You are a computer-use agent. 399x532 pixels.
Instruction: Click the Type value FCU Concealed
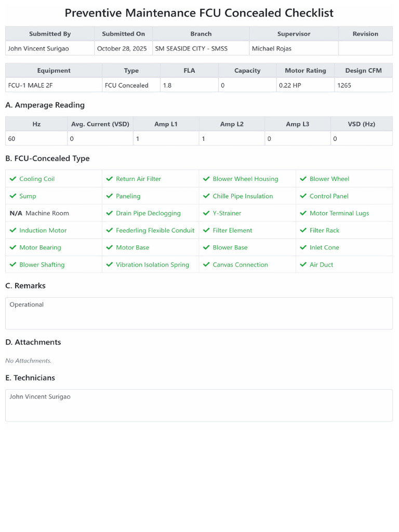tap(127, 85)
